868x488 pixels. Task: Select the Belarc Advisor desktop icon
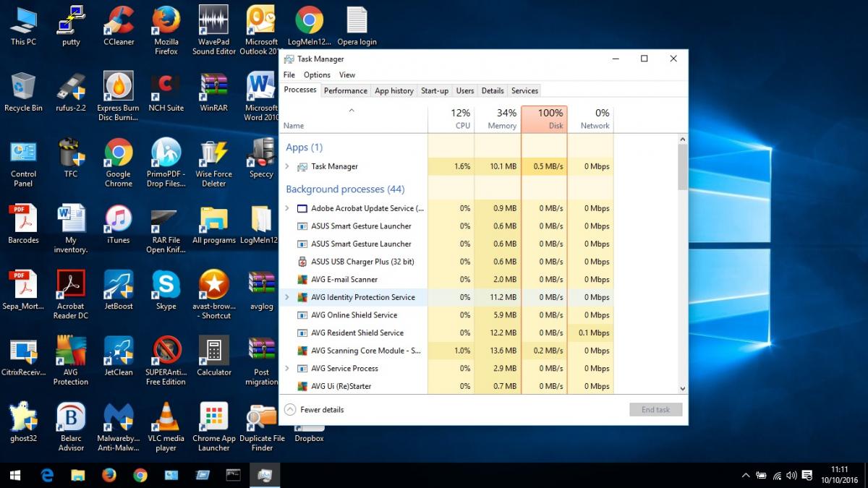tap(71, 427)
